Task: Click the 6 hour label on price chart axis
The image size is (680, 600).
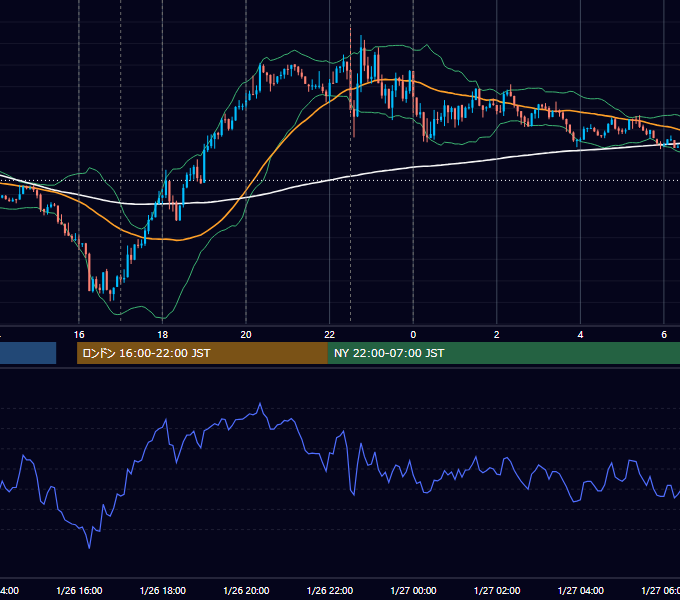Action: (x=664, y=335)
